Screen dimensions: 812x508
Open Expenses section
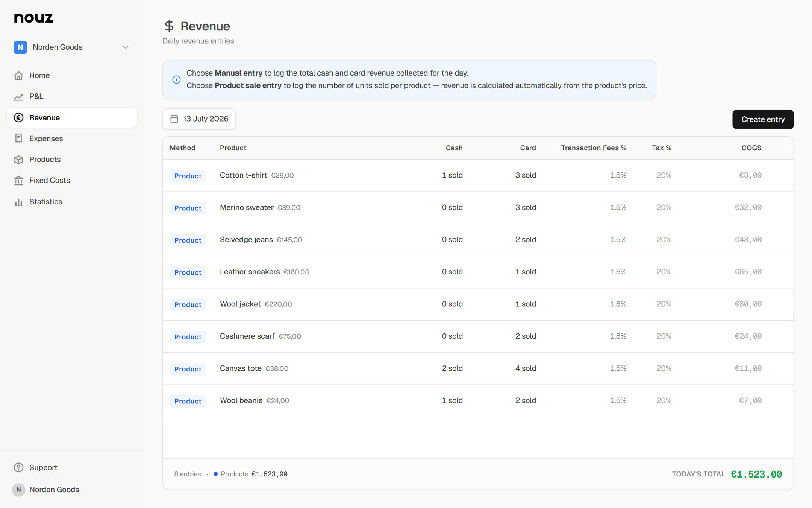[x=71, y=138]
